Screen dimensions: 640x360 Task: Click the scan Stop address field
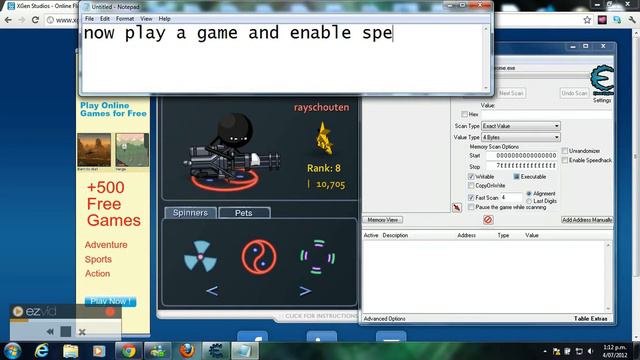tap(522, 166)
